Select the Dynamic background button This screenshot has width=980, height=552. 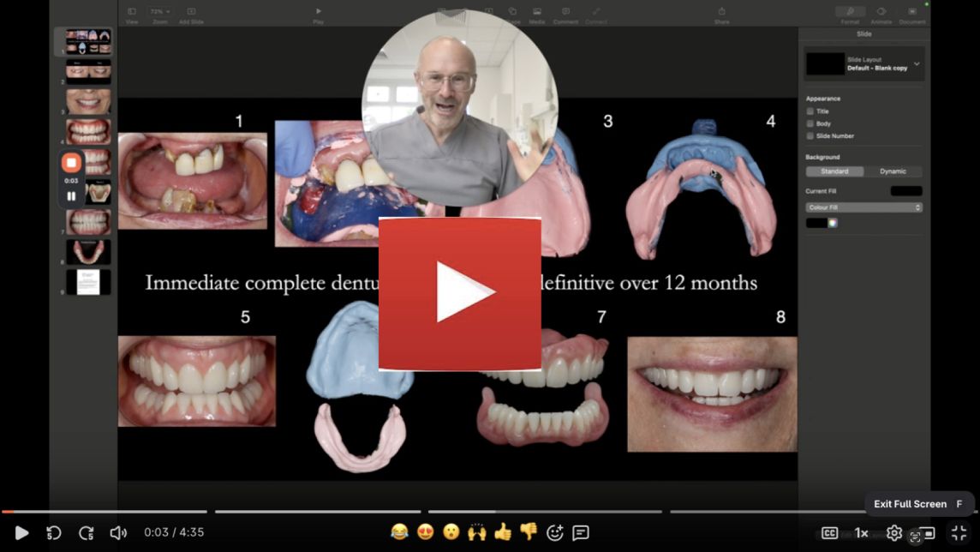tap(893, 171)
